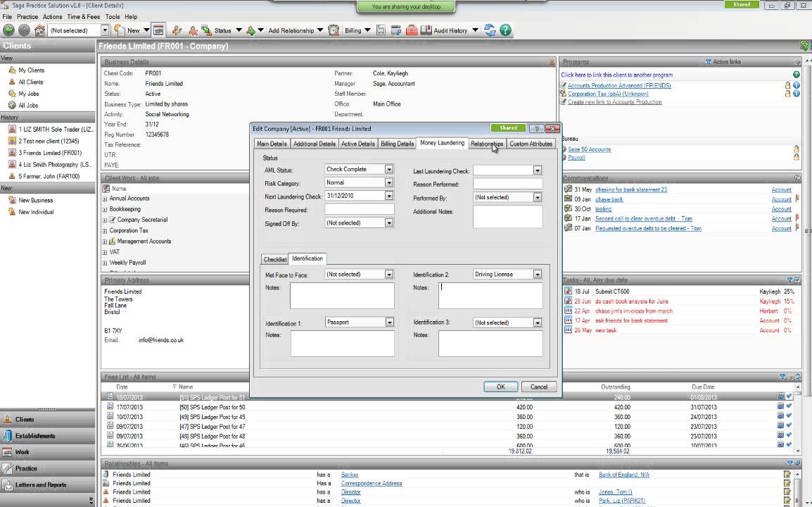The height and width of the screenshot is (507, 812).
Task: Open Identification 3 dropdown
Action: 538,323
